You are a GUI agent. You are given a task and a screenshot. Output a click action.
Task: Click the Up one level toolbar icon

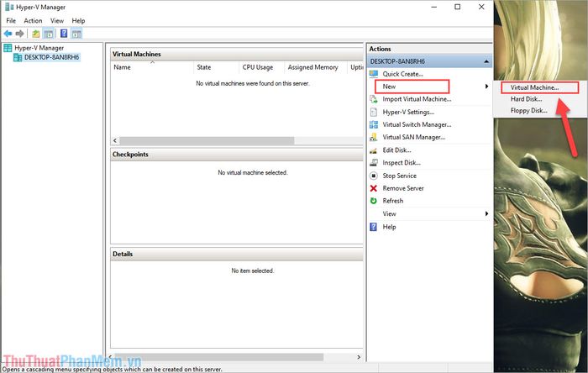35,34
